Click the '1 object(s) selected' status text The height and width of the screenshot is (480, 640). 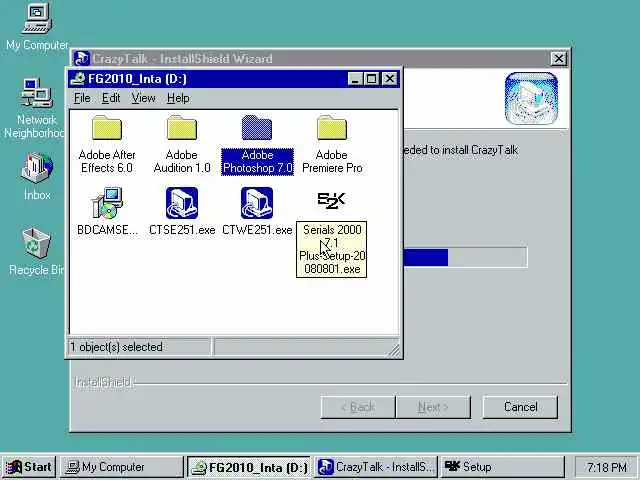tap(116, 347)
